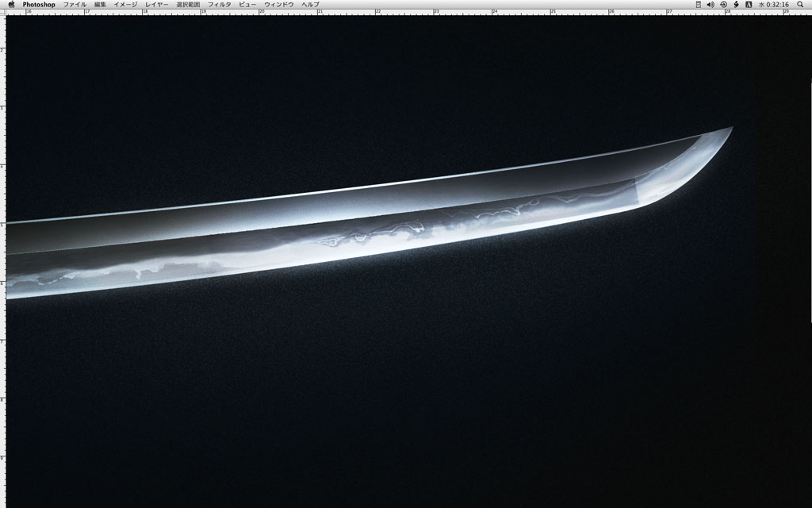This screenshot has height=508, width=812.
Task: Open the input source 'A' icon
Action: (x=749, y=4)
